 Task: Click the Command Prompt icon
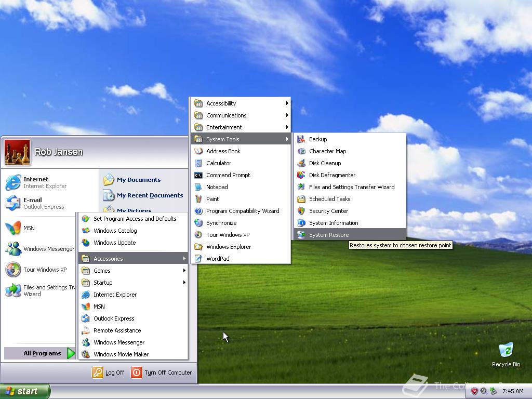coord(198,175)
